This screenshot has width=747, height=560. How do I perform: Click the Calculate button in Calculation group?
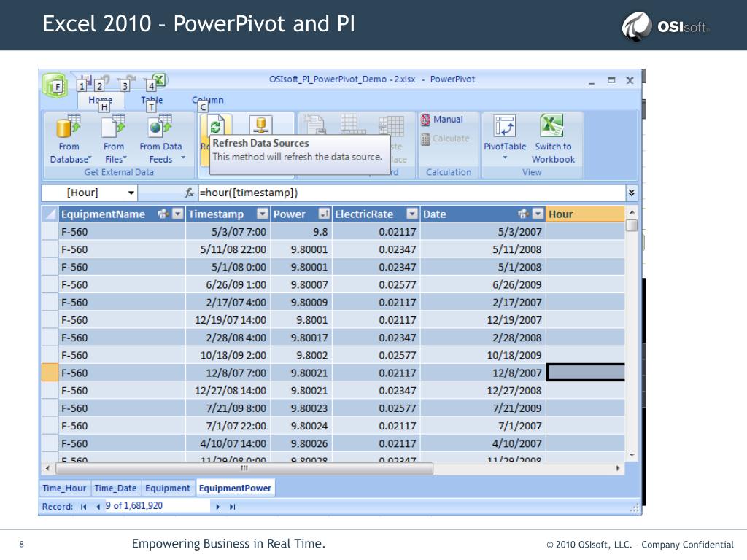tap(445, 139)
